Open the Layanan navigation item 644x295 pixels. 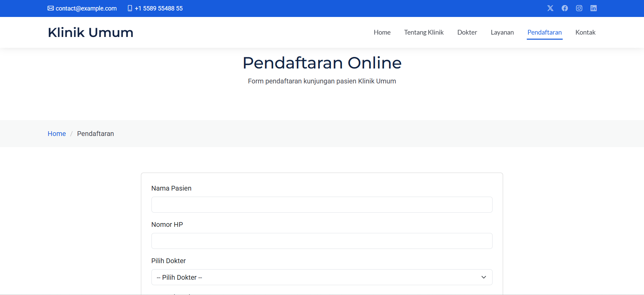[x=502, y=32]
